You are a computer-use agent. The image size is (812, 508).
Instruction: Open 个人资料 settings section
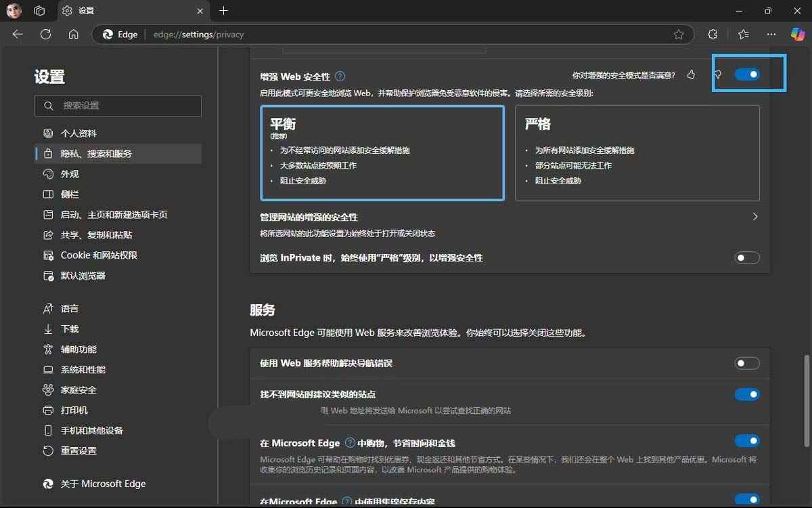[118, 133]
